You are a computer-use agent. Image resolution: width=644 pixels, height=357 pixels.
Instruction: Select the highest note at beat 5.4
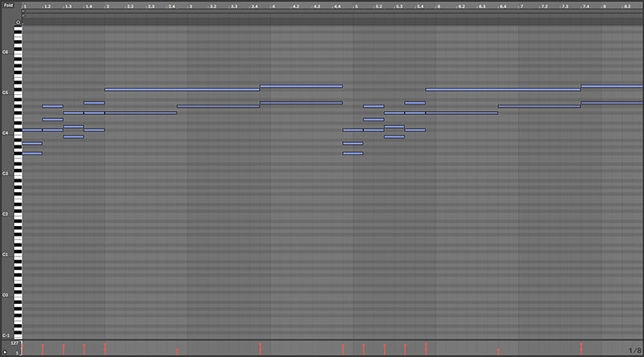coord(415,103)
